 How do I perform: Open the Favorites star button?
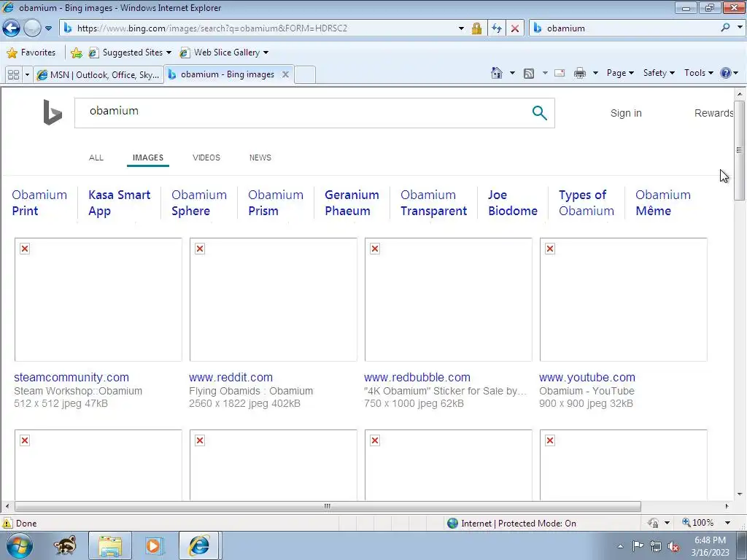[31, 52]
